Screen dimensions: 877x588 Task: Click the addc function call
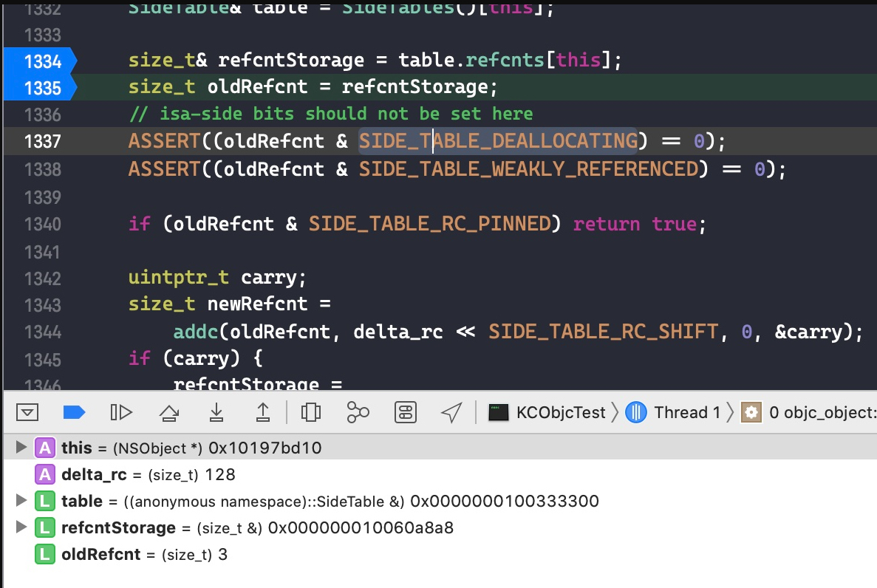(196, 332)
